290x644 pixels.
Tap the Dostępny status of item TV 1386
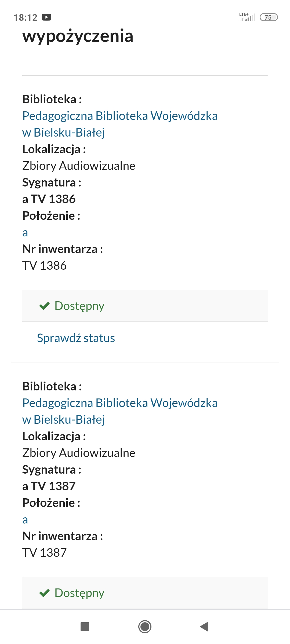(79, 306)
